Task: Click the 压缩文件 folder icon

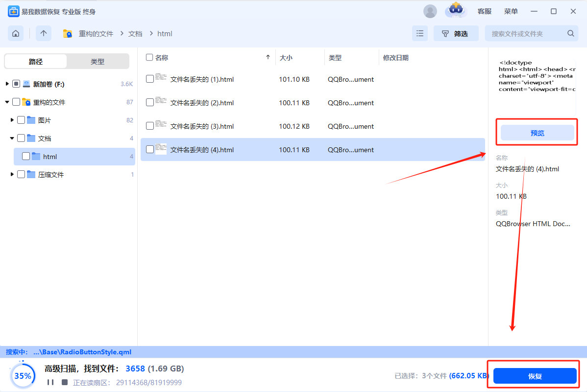Action: point(31,175)
